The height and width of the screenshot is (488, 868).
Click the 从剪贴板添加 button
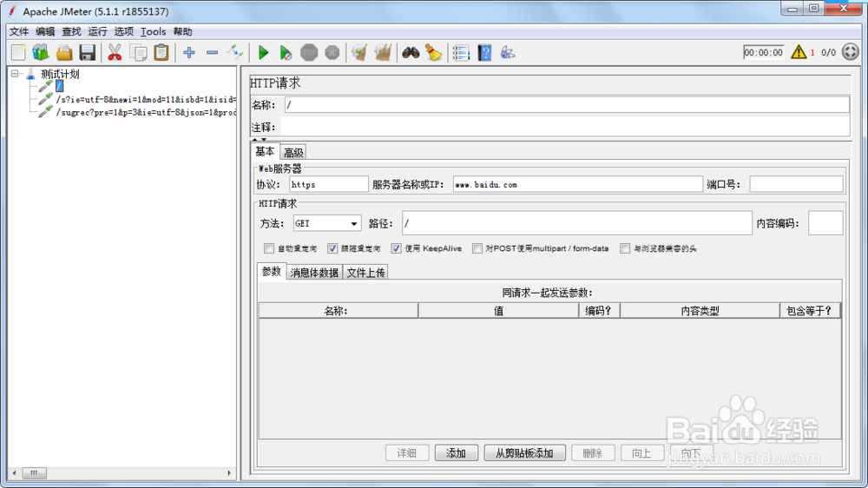(524, 453)
